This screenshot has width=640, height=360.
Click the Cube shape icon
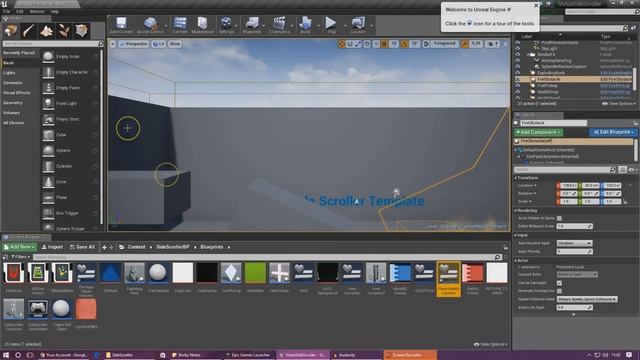tap(48, 135)
